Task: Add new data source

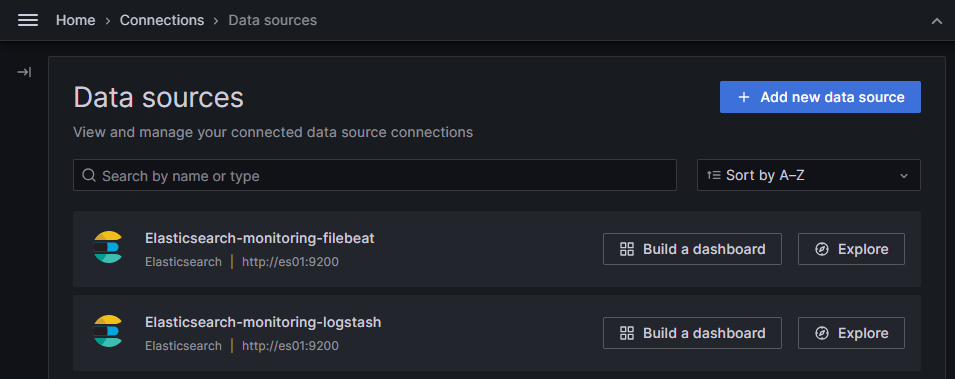Action: point(820,97)
